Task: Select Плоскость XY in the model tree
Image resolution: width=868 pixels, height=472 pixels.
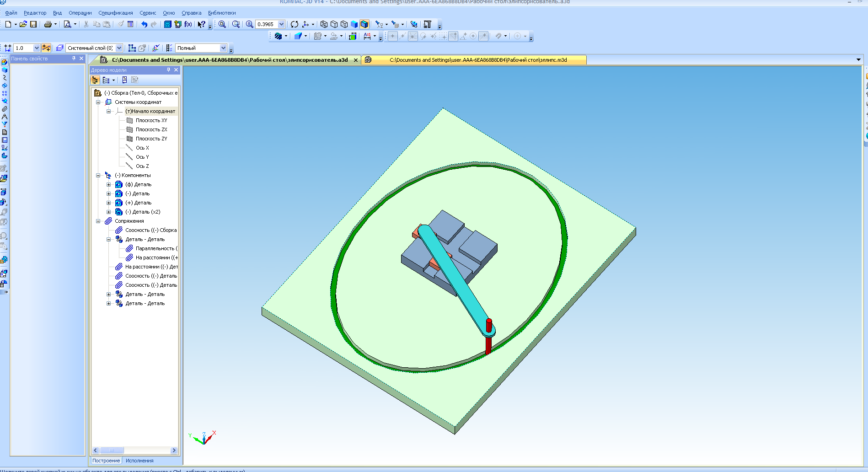Action: (151, 120)
